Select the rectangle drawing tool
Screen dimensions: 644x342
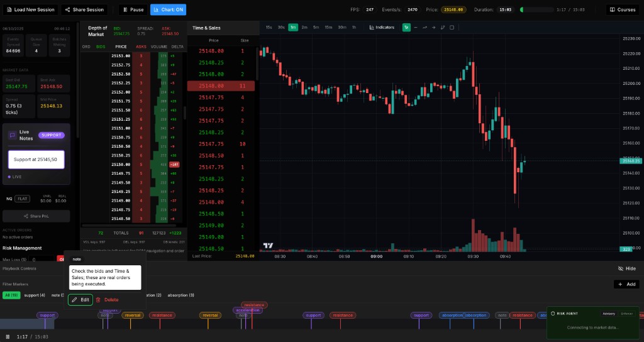click(x=452, y=28)
